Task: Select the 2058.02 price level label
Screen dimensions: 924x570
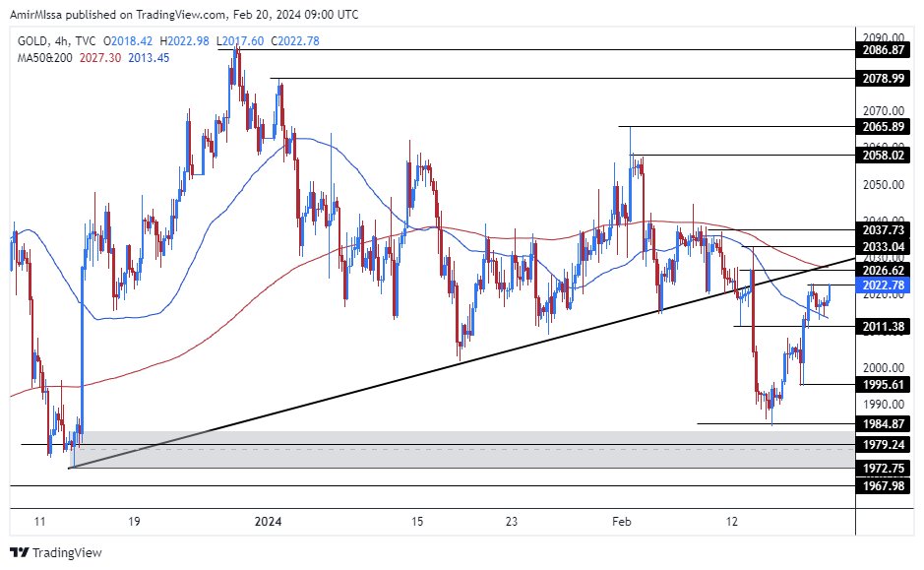Action: coord(883,155)
